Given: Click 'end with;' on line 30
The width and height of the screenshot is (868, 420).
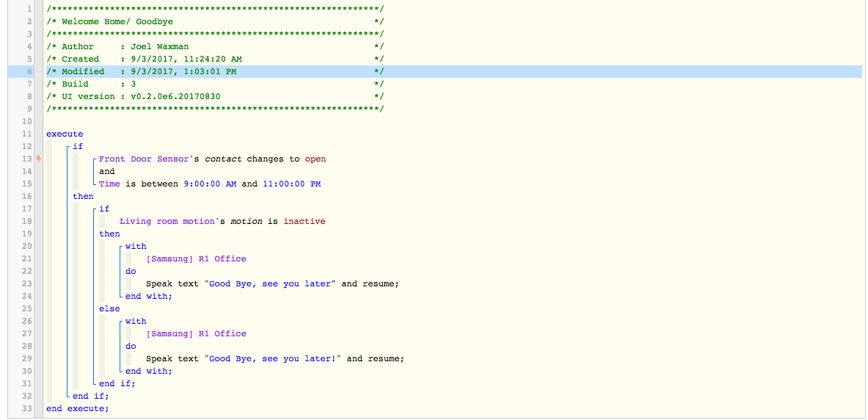Looking at the screenshot, I should [149, 371].
